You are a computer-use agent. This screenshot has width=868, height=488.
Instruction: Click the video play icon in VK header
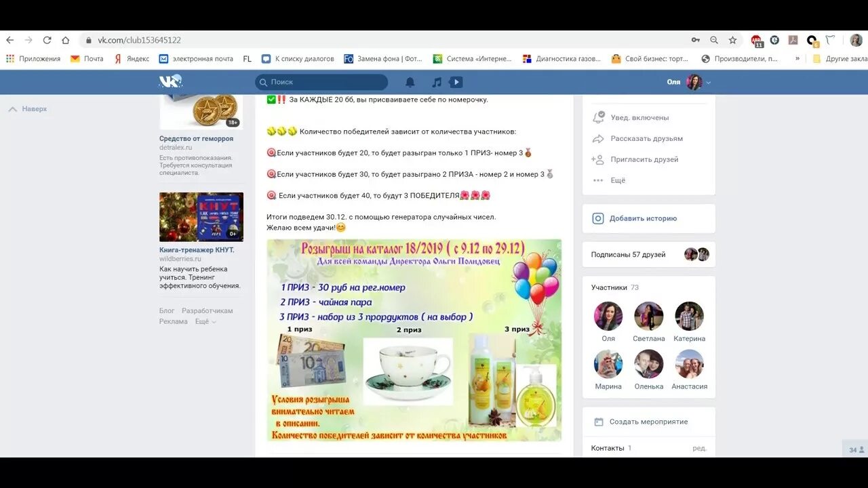click(x=456, y=81)
